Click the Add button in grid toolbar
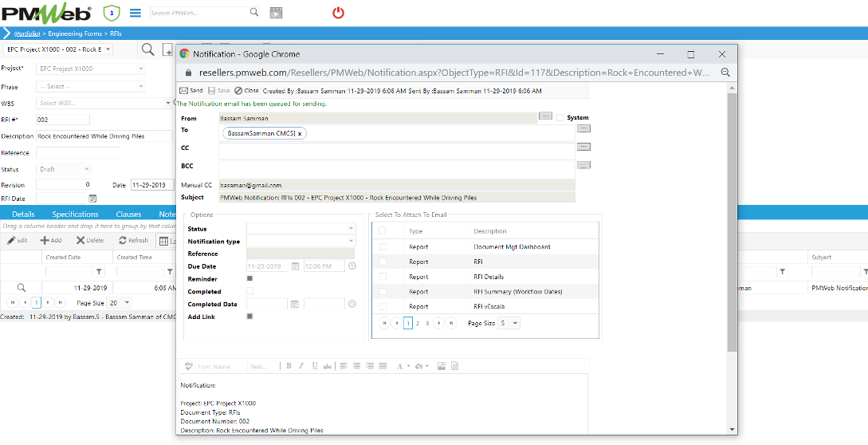This screenshot has width=868, height=445. [x=51, y=241]
